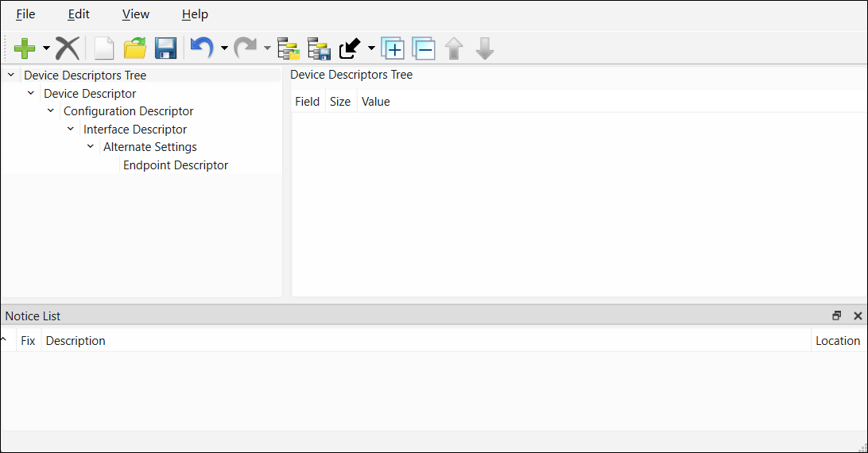Image resolution: width=868 pixels, height=453 pixels.
Task: Click the green plus Add icon
Action: (25, 48)
